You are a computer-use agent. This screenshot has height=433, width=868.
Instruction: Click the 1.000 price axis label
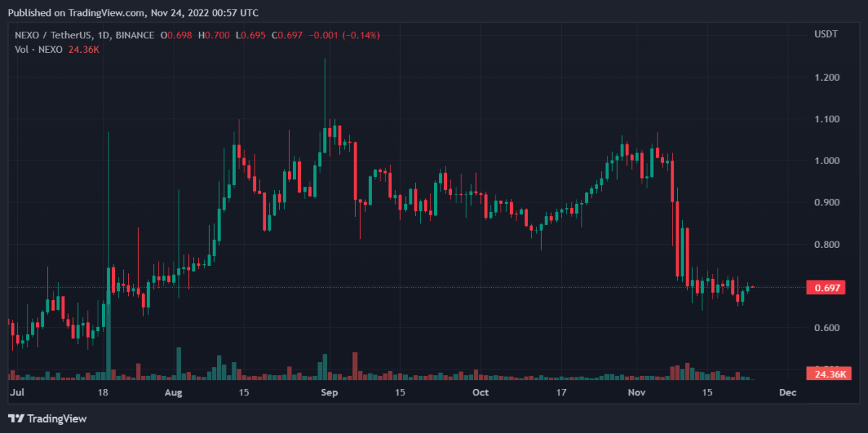coord(827,161)
